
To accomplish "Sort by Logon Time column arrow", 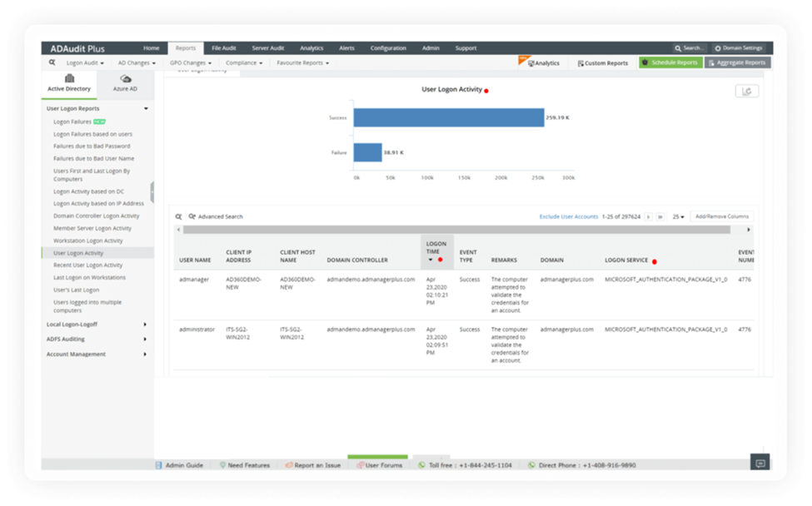I will (431, 260).
